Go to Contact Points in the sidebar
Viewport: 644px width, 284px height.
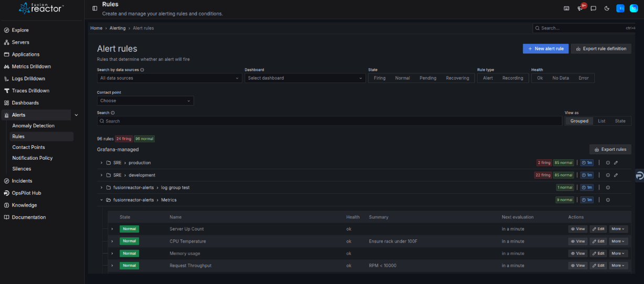28,147
